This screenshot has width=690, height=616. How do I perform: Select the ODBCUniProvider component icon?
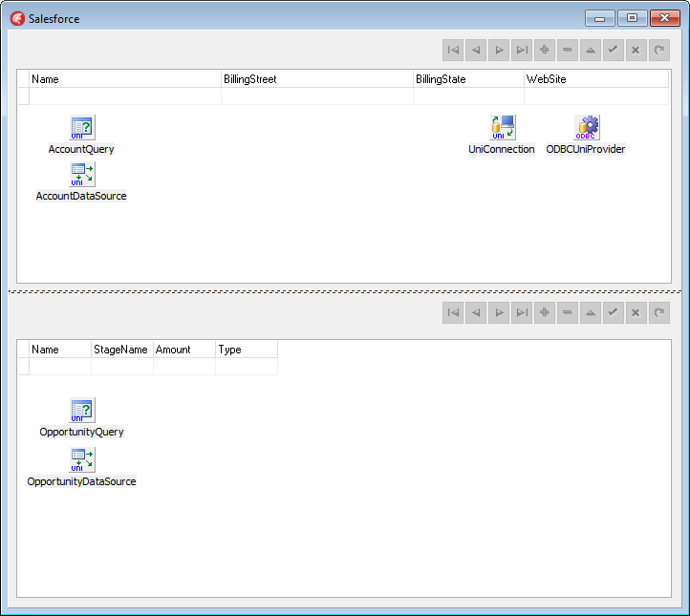pyautogui.click(x=587, y=128)
